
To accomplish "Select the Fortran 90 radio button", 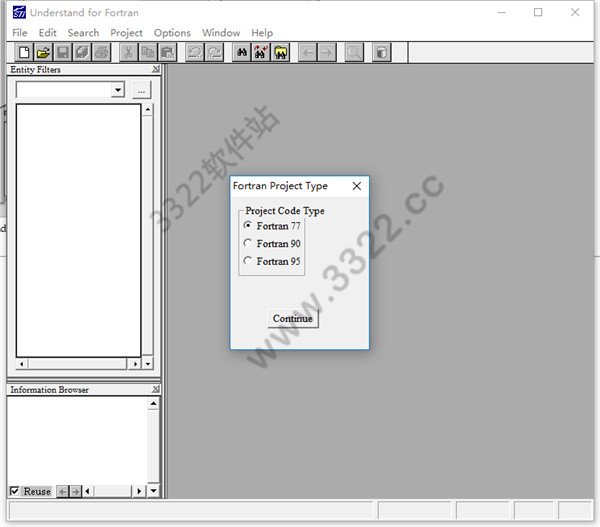I will 248,243.
